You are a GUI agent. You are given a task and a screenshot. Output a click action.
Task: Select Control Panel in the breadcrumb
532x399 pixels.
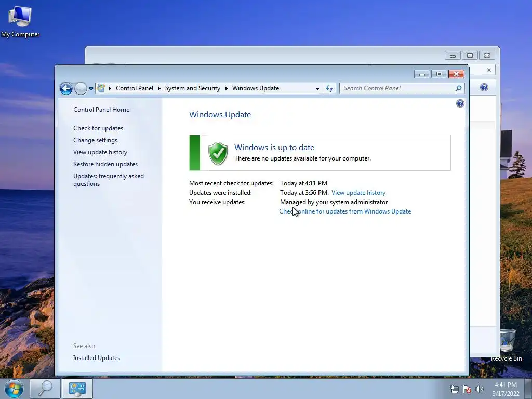tap(135, 88)
